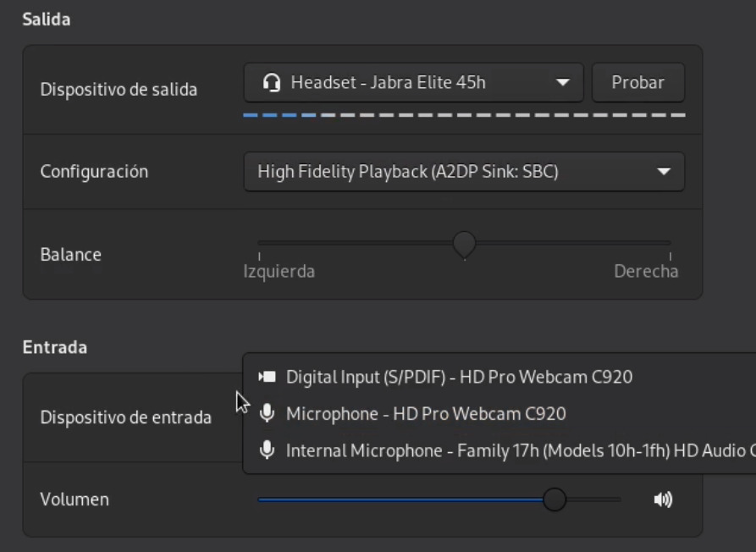Click the microphone icon beside Webcam C920 Microphone
The image size is (756, 552).
[x=268, y=414]
